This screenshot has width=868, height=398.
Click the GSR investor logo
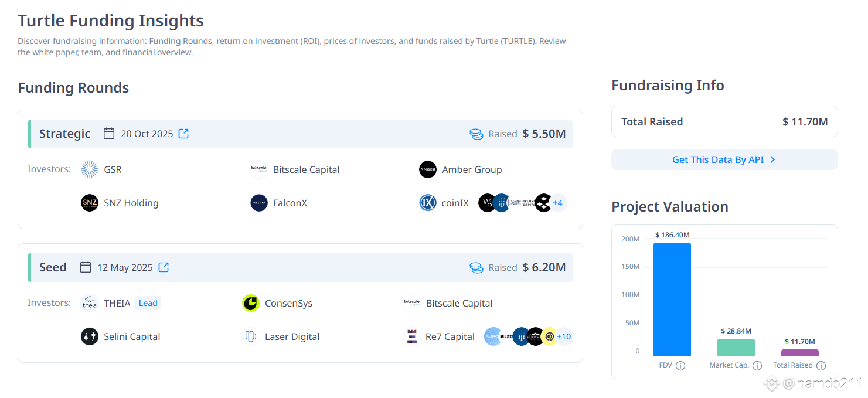point(90,169)
